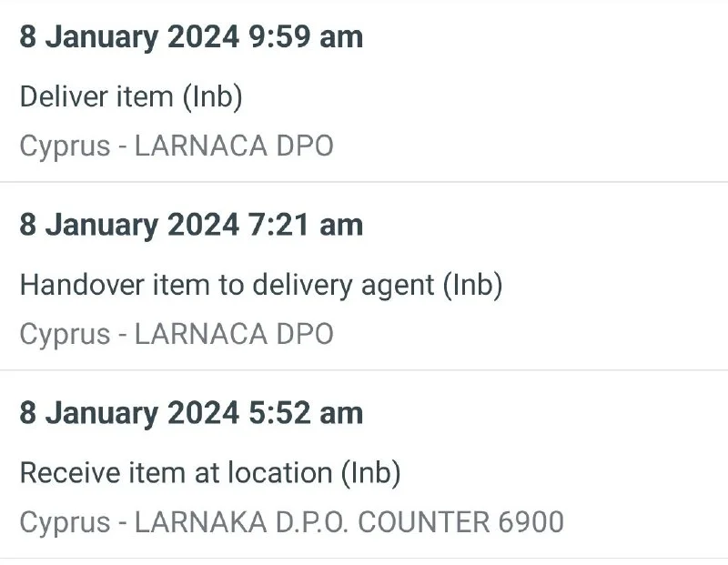Click the location under the Handover item status
Viewport: 728px width, 565px height.
tap(177, 334)
